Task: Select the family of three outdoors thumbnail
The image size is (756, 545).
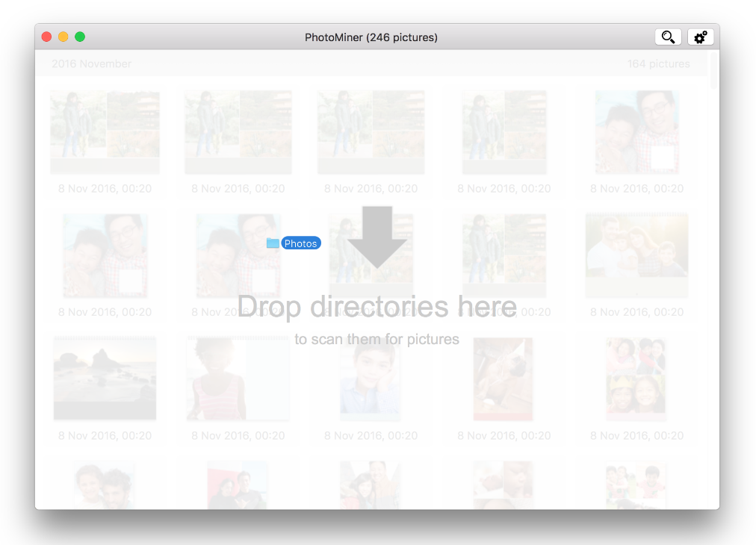Action: pos(637,255)
